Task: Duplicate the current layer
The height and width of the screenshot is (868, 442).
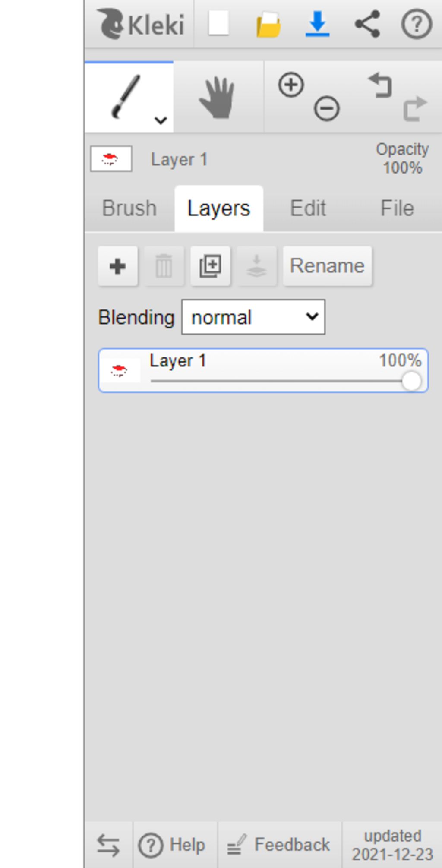Action: [210, 266]
